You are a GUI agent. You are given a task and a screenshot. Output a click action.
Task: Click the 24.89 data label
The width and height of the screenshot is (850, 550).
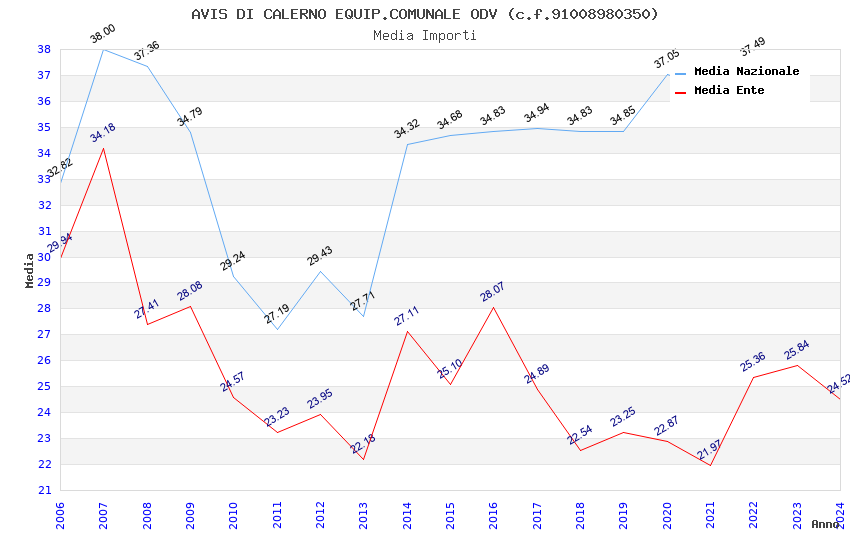pos(537,374)
